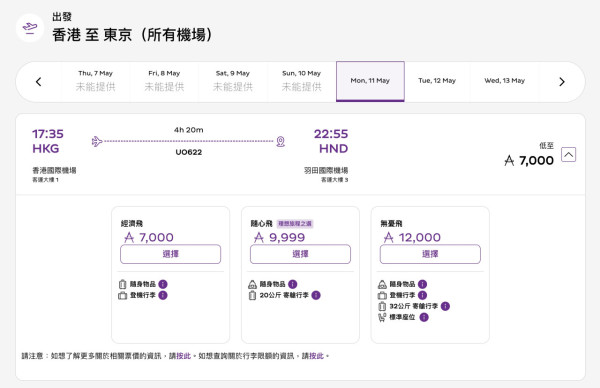
Task: Click the departure plane icon beside 出發
Action: [30, 28]
